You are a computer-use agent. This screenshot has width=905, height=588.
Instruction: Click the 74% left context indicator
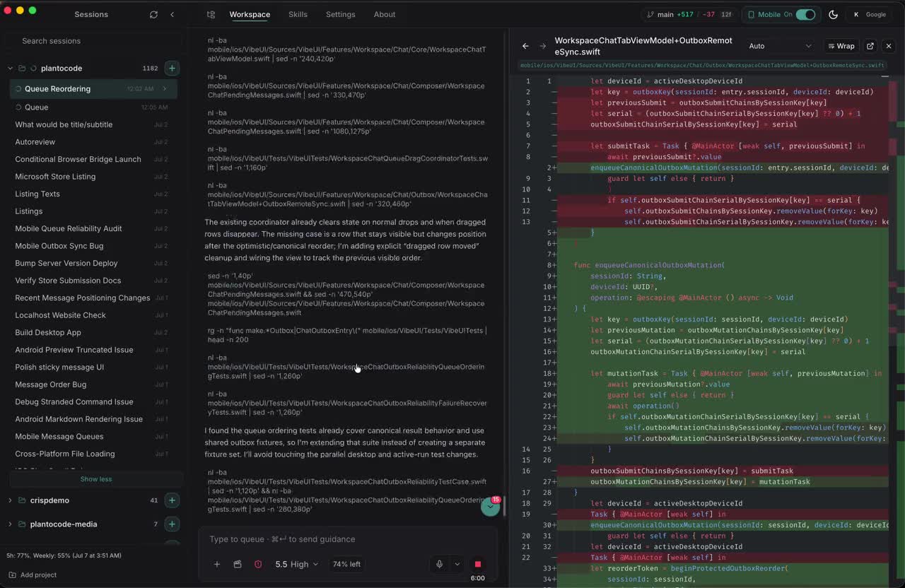[346, 564]
